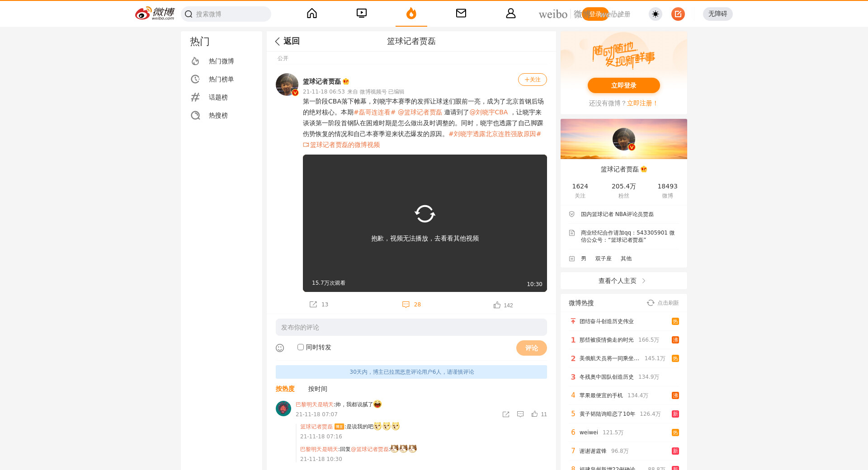The height and width of the screenshot is (470, 868).
Task: Click the 发布你的评论 comment input field
Action: 411,327
